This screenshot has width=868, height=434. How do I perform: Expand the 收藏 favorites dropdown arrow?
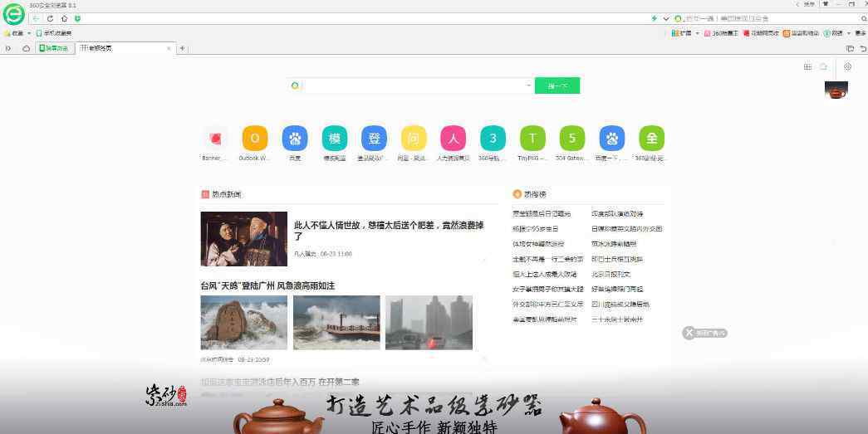coord(29,33)
